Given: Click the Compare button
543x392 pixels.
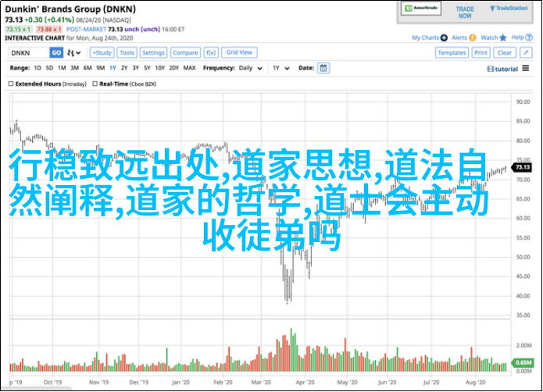Looking at the screenshot, I should tap(185, 53).
